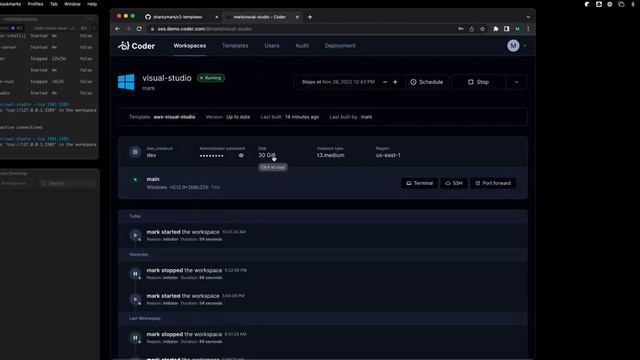Open the Templates tab

[235, 46]
